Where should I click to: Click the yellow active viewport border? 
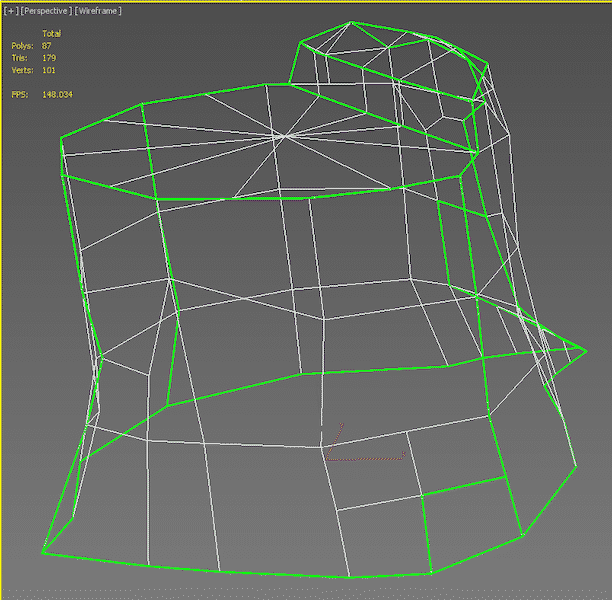2,300
